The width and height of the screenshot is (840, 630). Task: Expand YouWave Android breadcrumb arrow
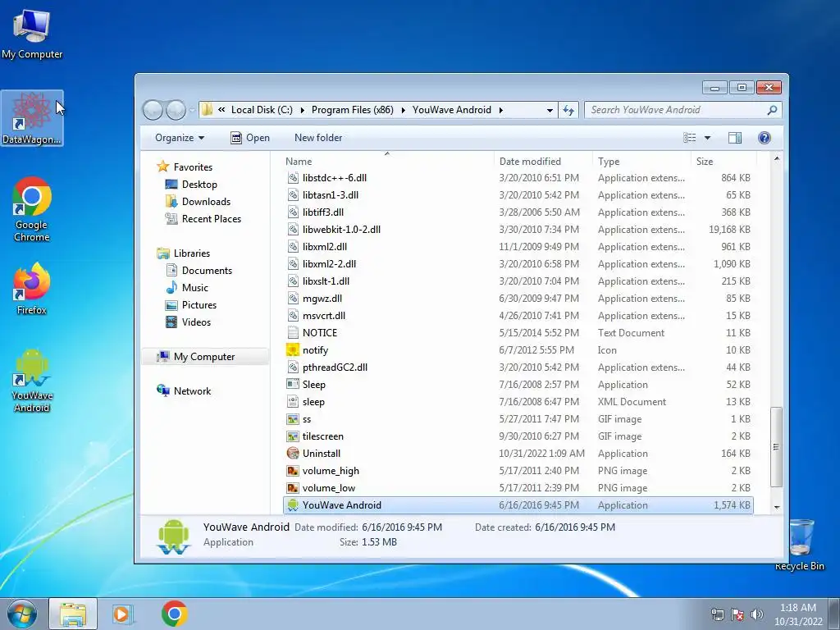501,110
